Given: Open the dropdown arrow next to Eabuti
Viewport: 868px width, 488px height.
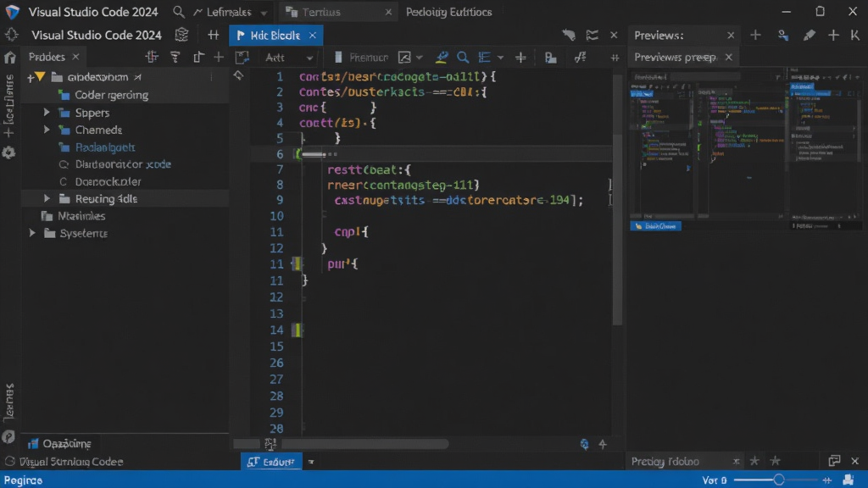Looking at the screenshot, I should [311, 462].
